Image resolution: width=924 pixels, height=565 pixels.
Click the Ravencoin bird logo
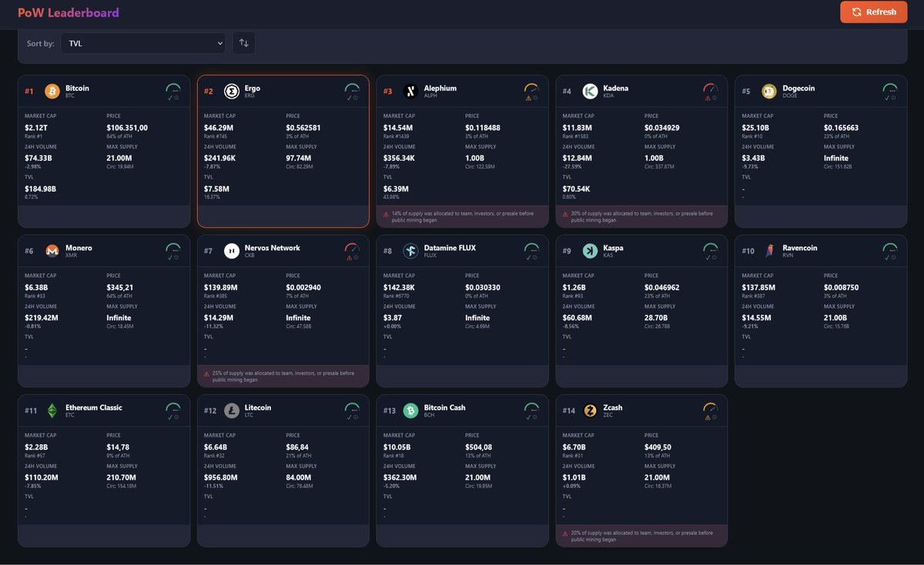pyautogui.click(x=768, y=251)
